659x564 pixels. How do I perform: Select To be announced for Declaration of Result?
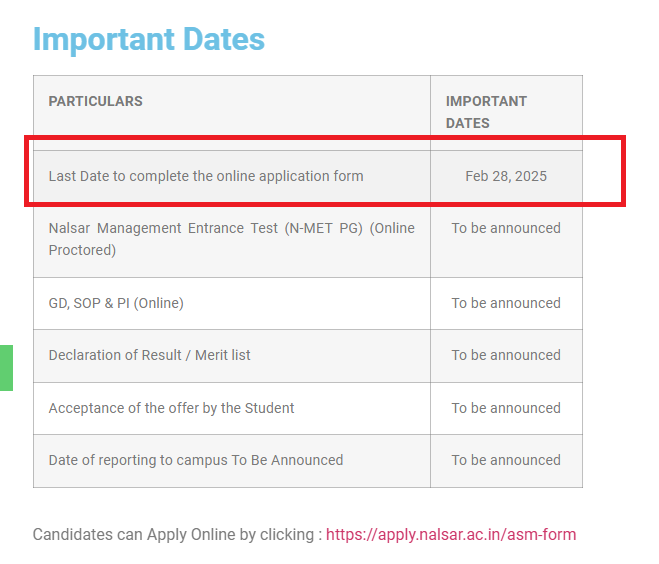tap(506, 355)
